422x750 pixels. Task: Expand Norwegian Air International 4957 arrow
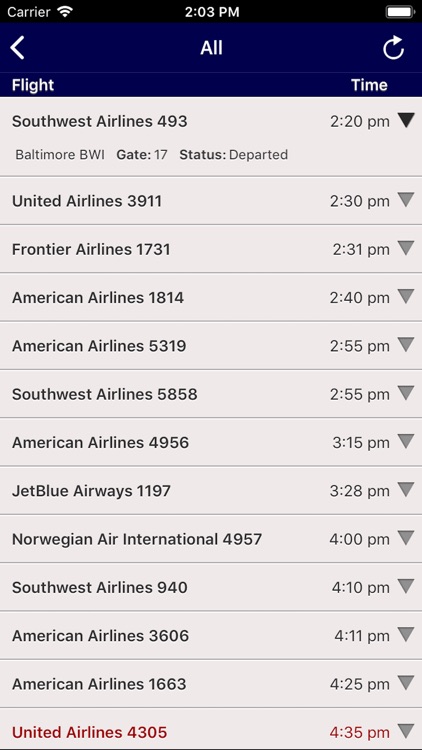(406, 538)
